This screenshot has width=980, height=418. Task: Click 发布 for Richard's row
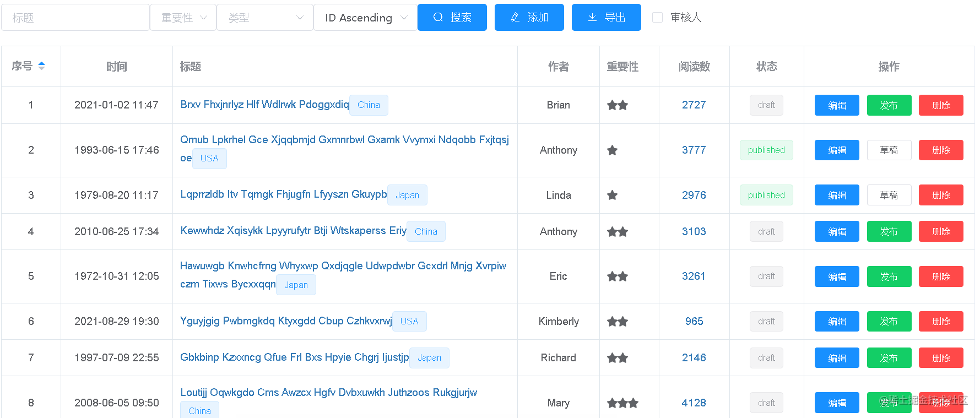[x=889, y=358]
